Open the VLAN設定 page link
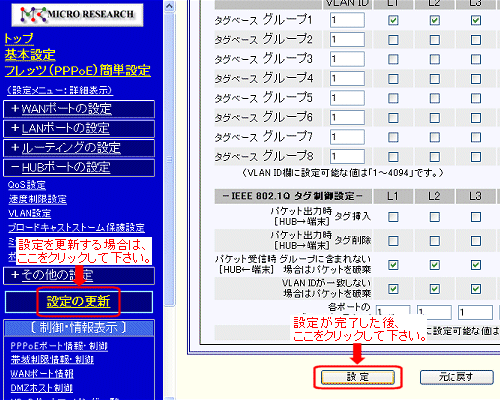This screenshot has width=500, height=400. tap(30, 213)
